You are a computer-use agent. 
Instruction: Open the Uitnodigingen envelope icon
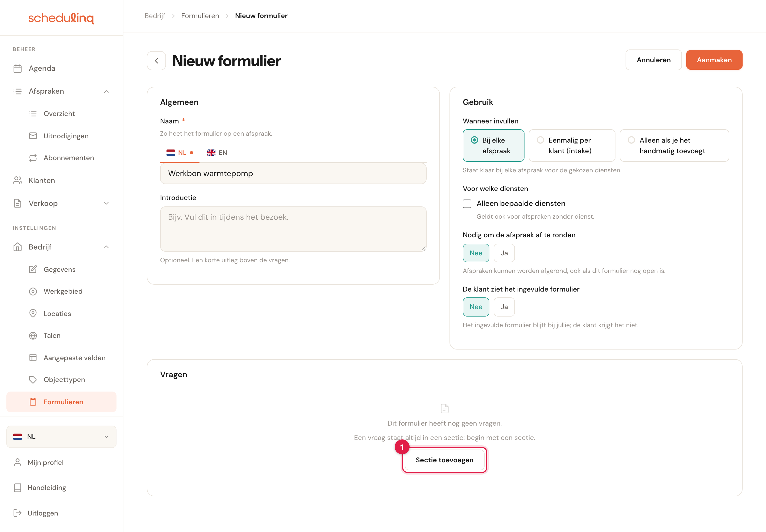coord(33,136)
